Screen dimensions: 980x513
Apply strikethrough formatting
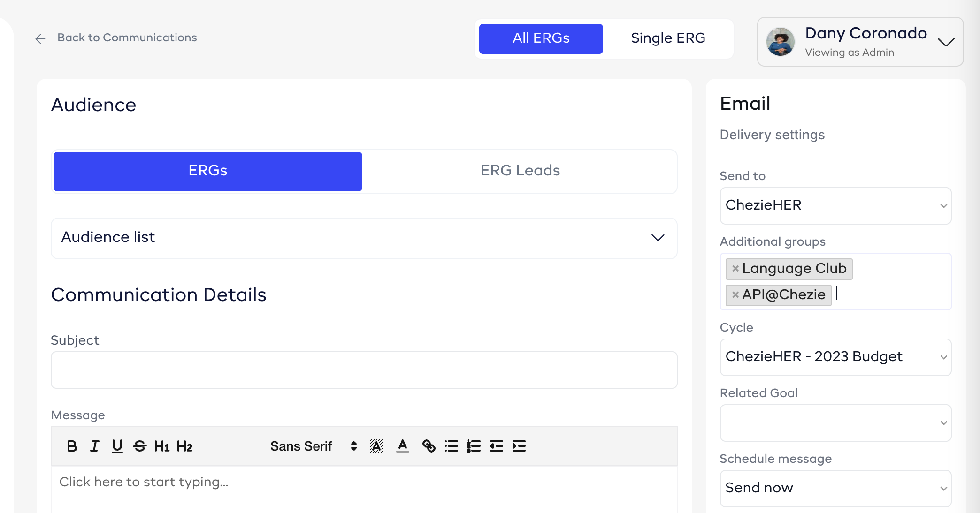139,446
